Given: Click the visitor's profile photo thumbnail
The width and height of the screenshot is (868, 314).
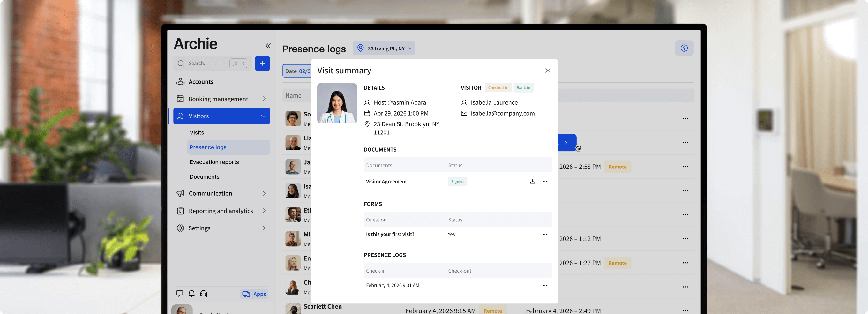Looking at the screenshot, I should pos(337,103).
